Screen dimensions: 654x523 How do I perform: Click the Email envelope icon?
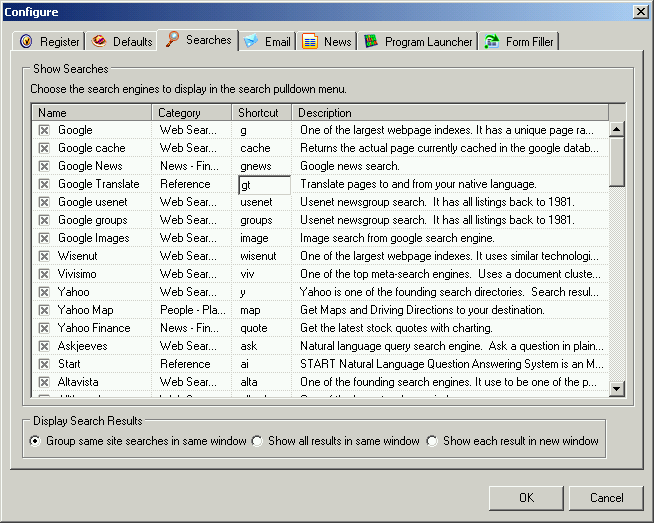pos(251,41)
